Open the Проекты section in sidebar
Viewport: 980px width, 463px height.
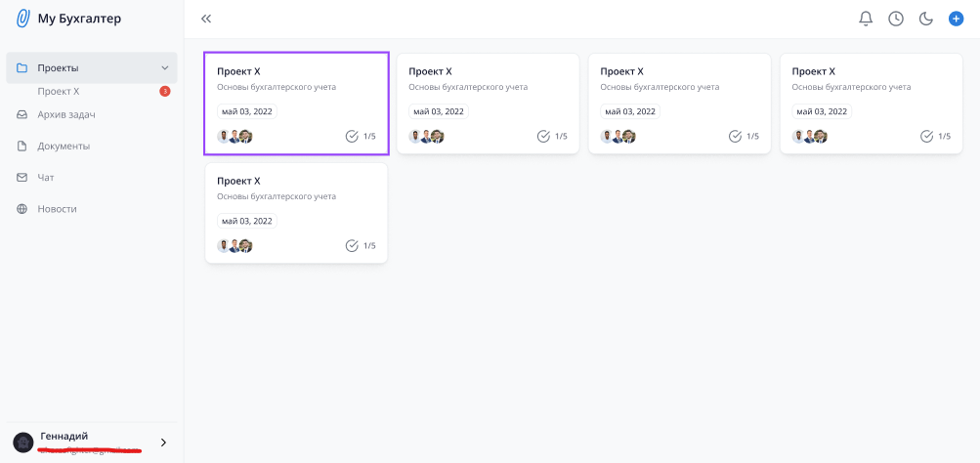[92, 67]
